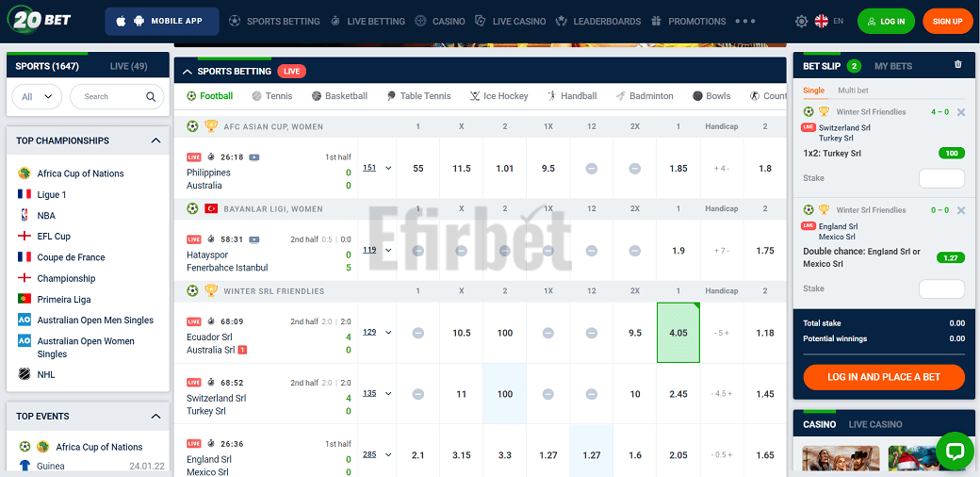Image resolution: width=980 pixels, height=477 pixels.
Task: Select 10.5 draw odds for Ecuador Srl match
Action: [x=461, y=333]
